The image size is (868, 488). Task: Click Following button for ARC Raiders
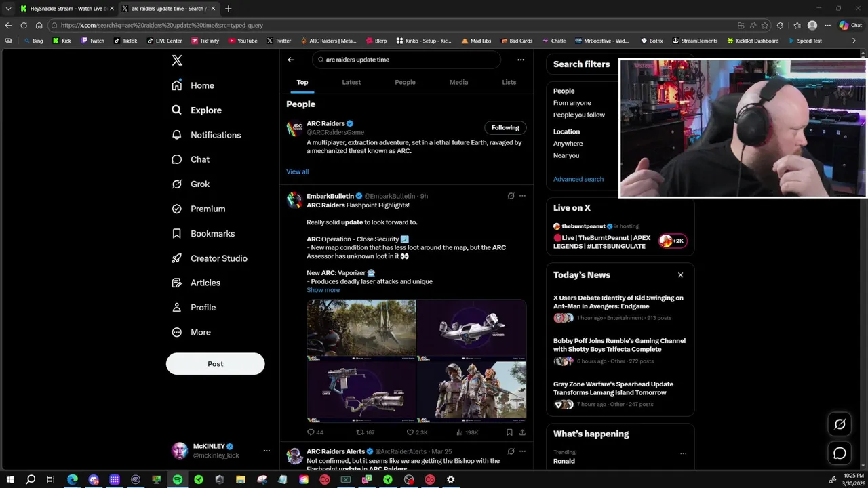tap(505, 127)
